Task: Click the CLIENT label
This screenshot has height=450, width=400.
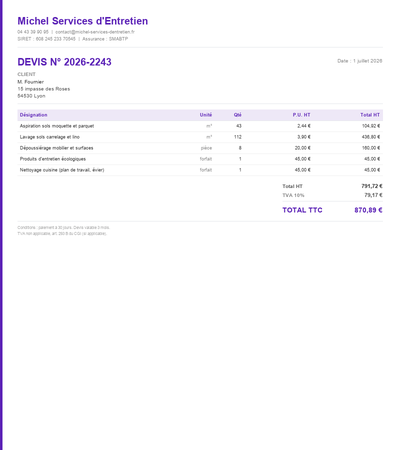Action: click(26, 74)
